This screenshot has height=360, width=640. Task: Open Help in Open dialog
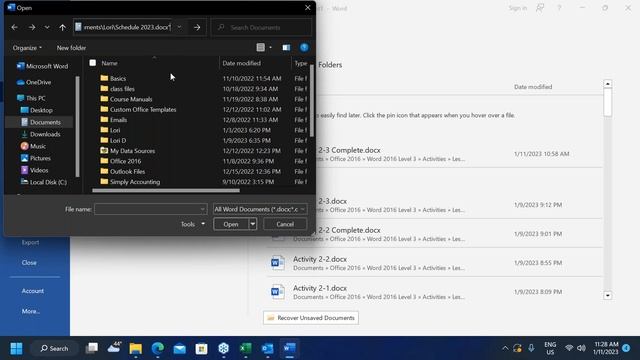pos(304,47)
